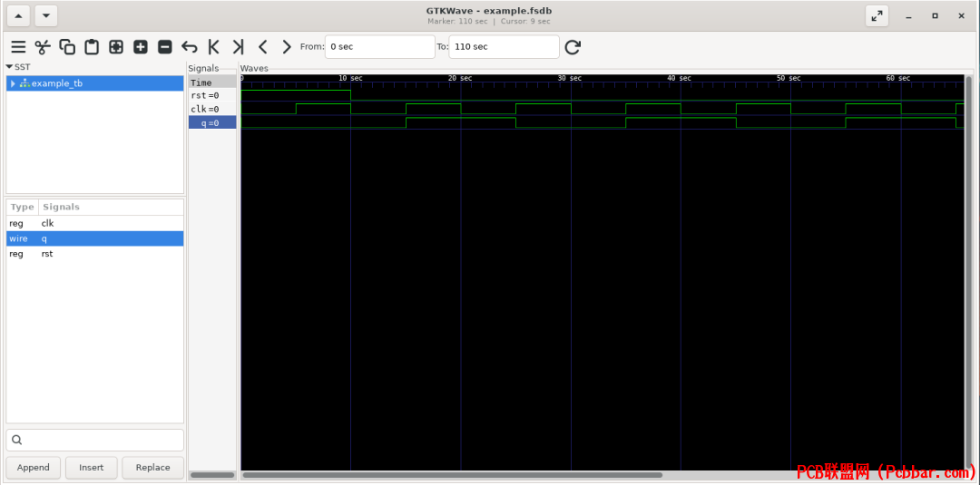The image size is (980, 485).
Task: Click the 30 sec timeline label
Action: tap(569, 78)
